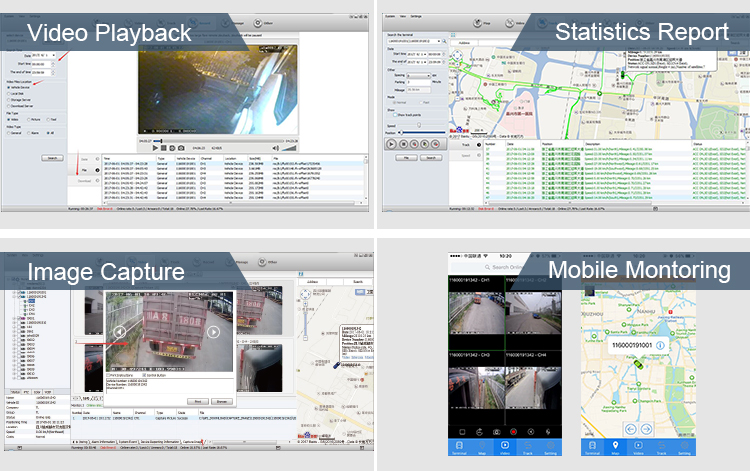Click the map pan compass control in Statistics Report
750x471 pixels.
457,55
